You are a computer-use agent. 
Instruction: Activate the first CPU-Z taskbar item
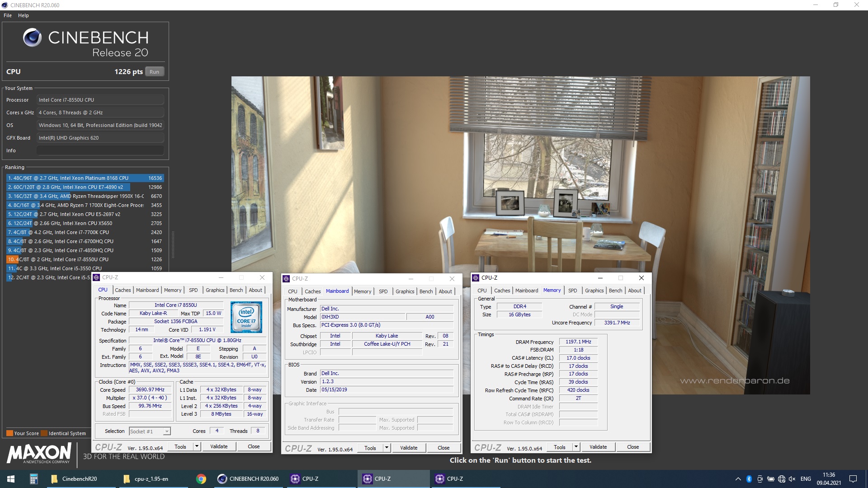click(321, 479)
